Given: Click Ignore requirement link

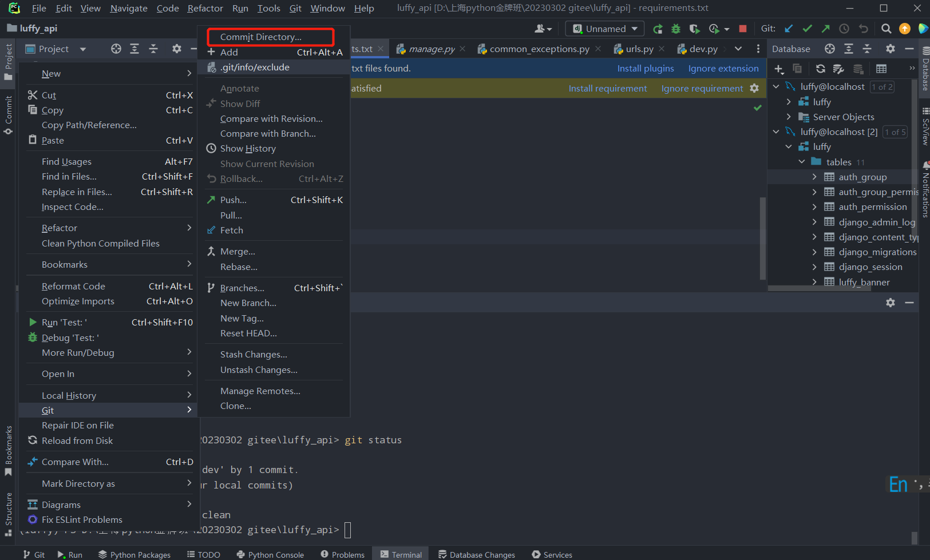Looking at the screenshot, I should 702,88.
